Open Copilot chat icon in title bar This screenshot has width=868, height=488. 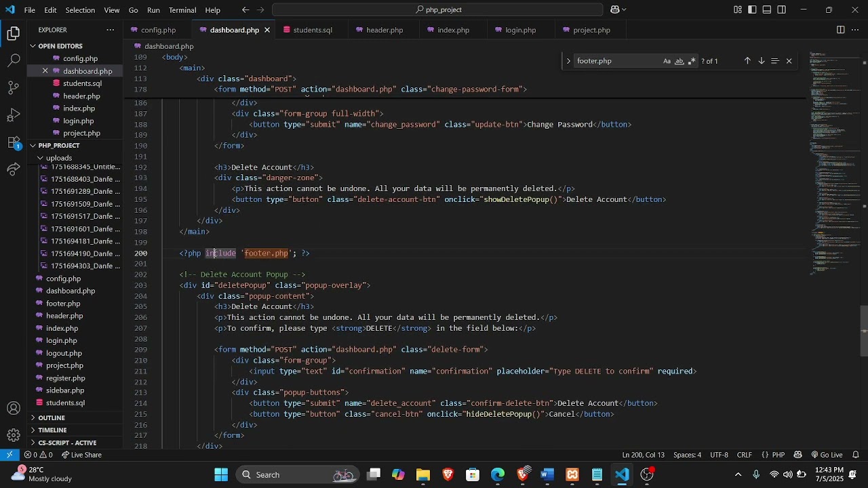tap(614, 9)
